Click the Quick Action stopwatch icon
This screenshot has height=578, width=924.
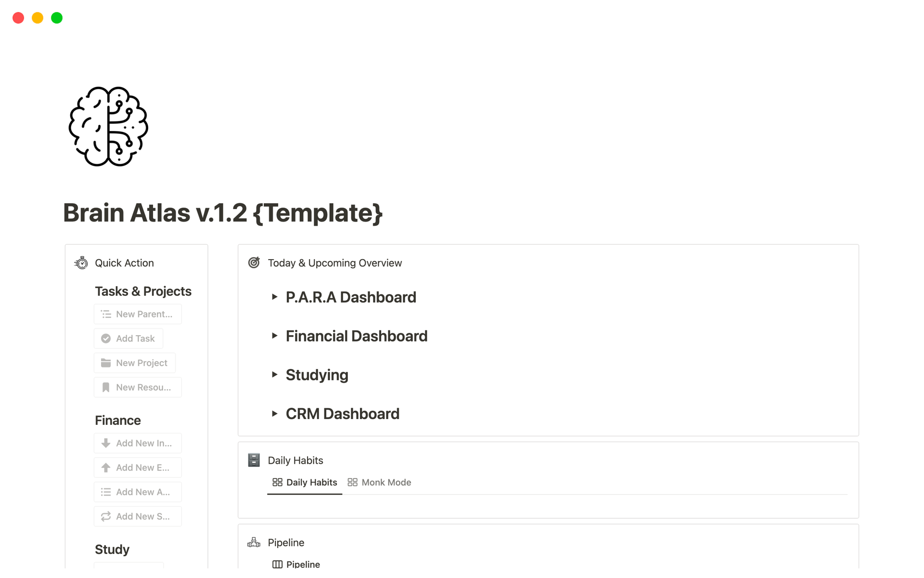coord(81,263)
